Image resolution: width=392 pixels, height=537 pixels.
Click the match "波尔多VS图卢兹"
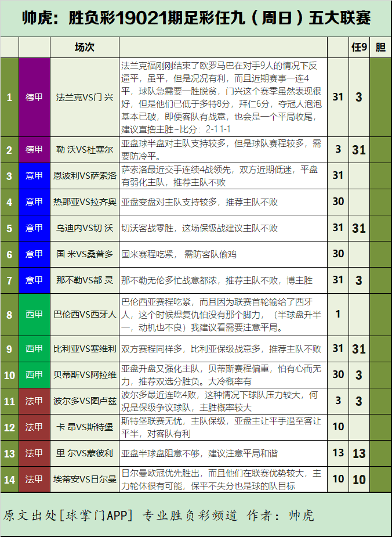click(85, 401)
